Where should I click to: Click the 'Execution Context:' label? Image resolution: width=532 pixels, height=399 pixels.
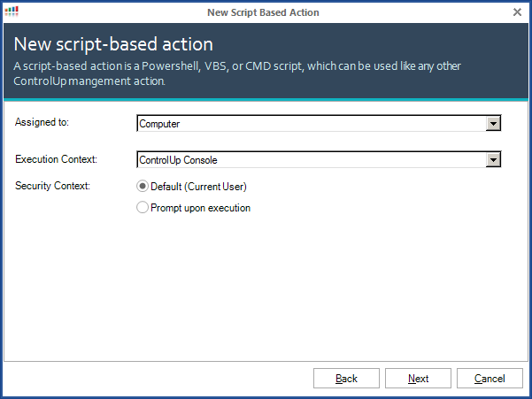click(56, 159)
